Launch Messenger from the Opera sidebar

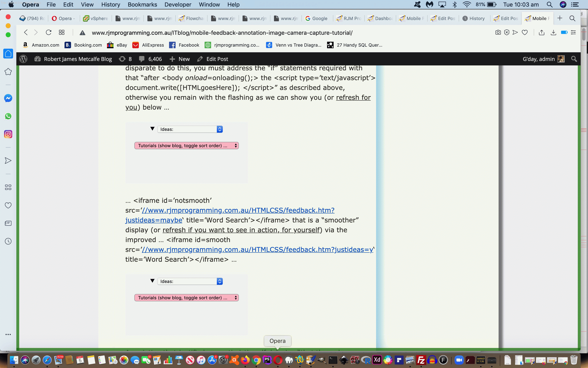(x=8, y=98)
